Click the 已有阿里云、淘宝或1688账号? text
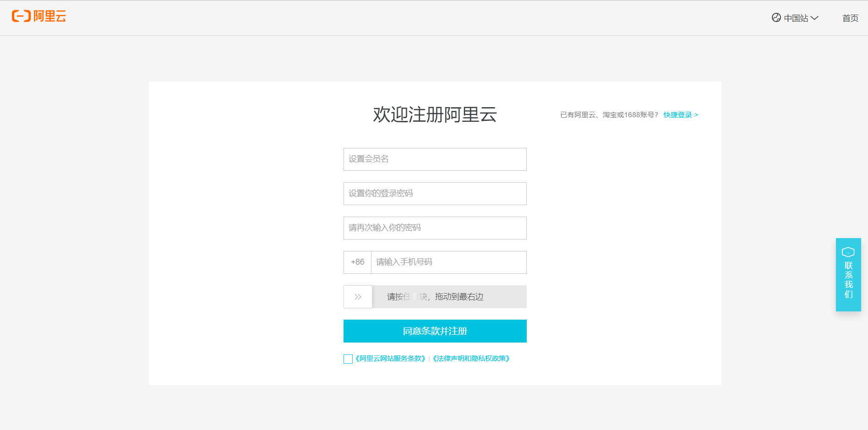 [609, 115]
